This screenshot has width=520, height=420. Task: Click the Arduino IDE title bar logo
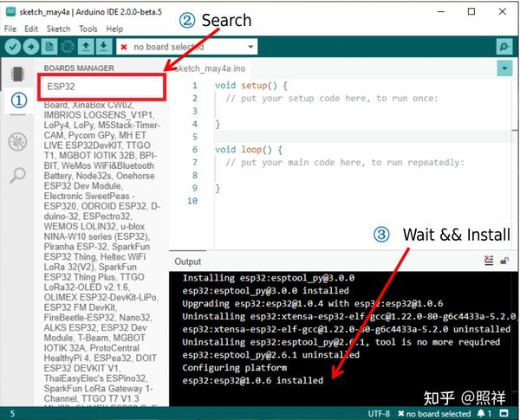coord(10,11)
